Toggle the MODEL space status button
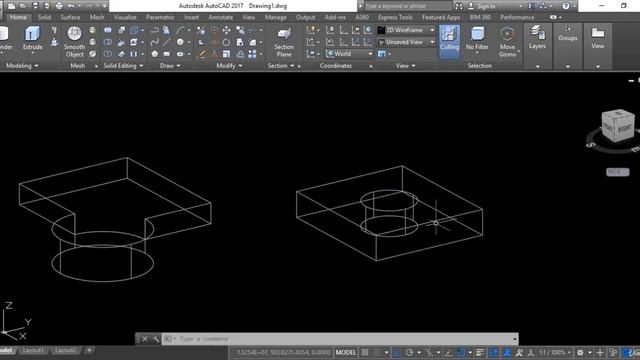 345,352
